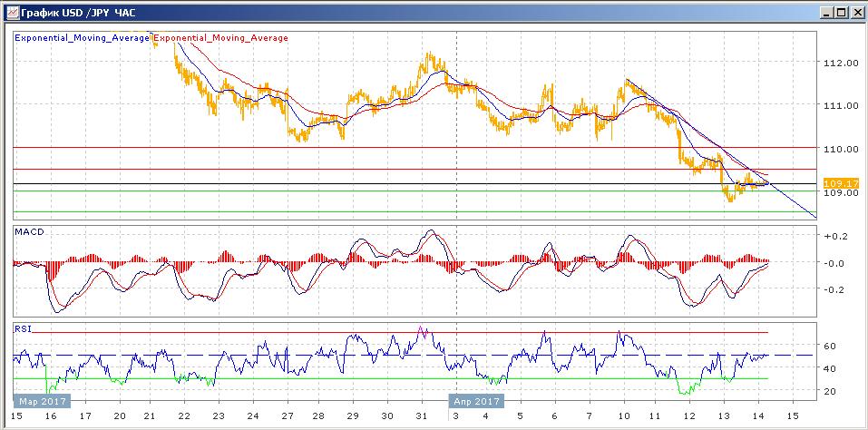Screen dimensions: 868x430
Task: Click date 31 on the time axis
Action: pyautogui.click(x=421, y=415)
